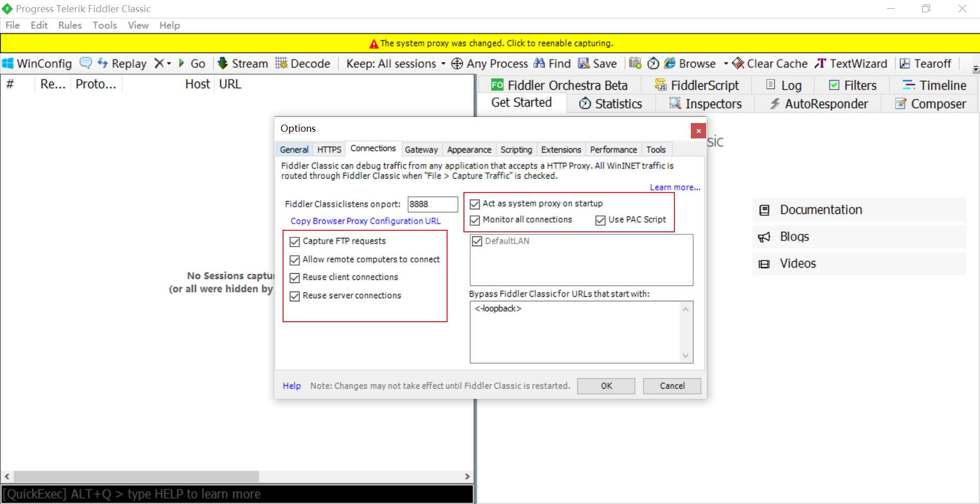Launch Browse from the toolbar
Image resolution: width=980 pixels, height=504 pixels.
[x=690, y=63]
